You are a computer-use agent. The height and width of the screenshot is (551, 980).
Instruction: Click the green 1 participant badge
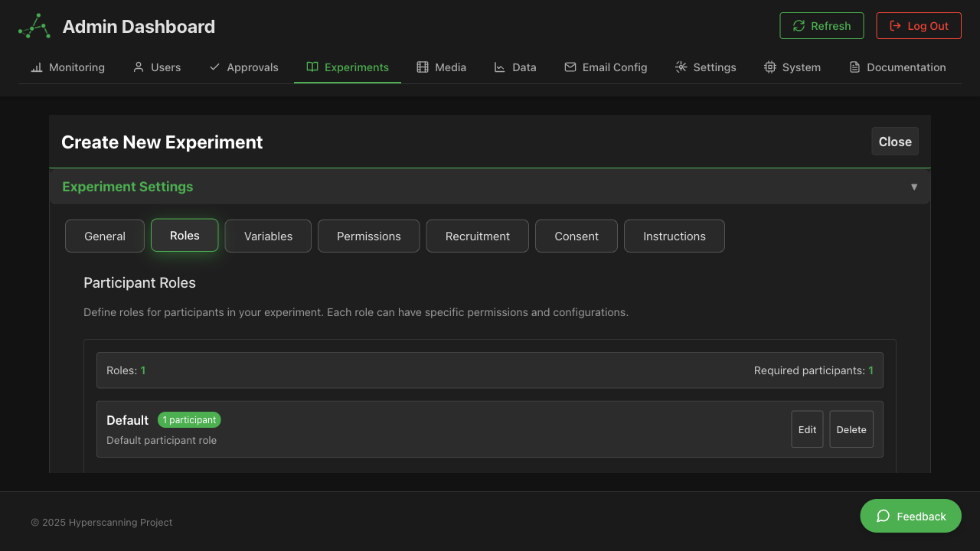click(x=189, y=419)
